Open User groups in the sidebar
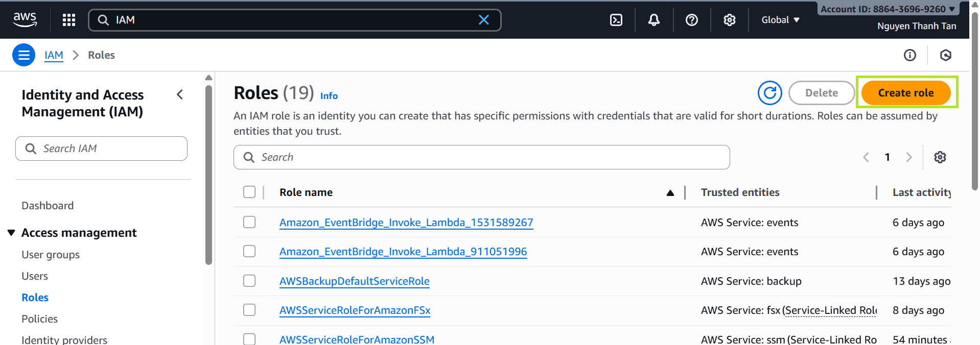980x345 pixels. [51, 255]
